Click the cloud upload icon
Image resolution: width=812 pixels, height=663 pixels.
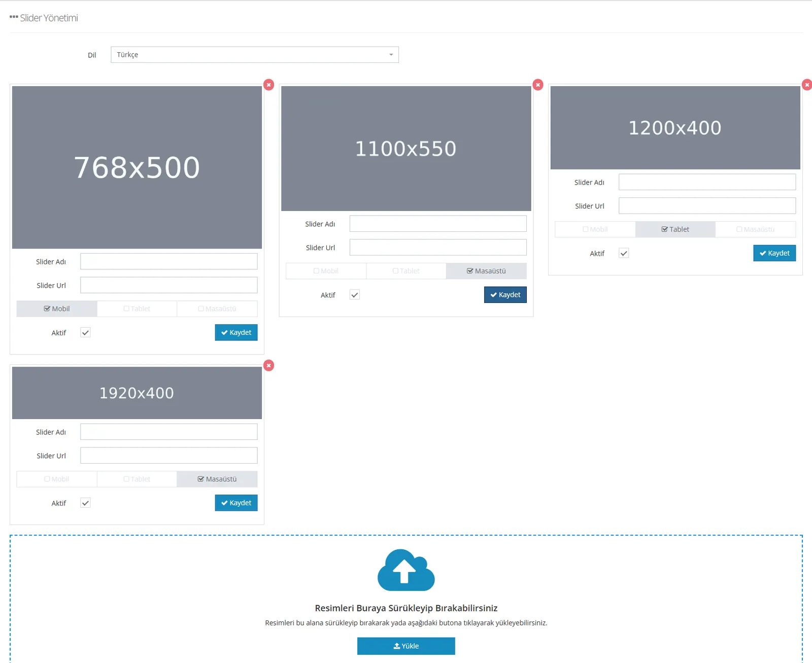(406, 570)
